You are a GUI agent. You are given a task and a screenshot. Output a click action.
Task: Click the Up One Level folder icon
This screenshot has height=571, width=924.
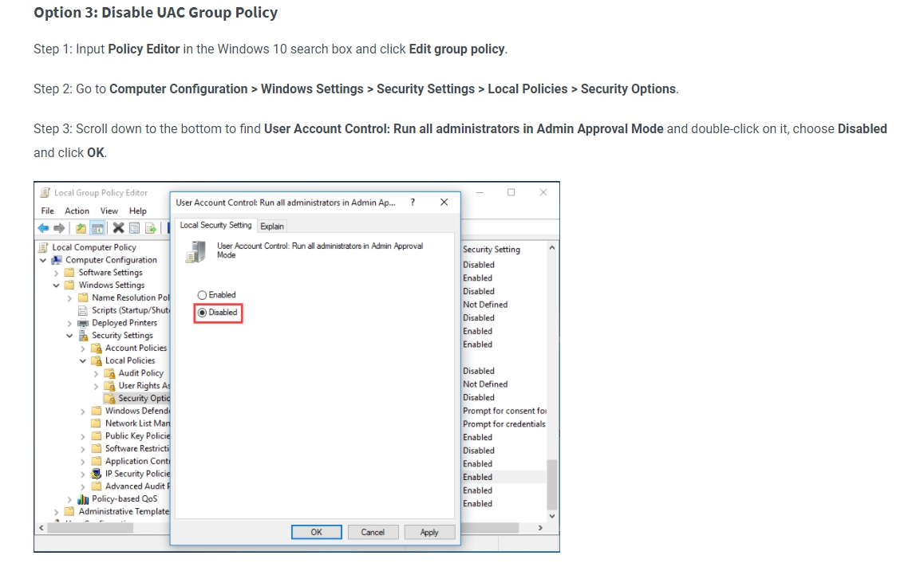pyautogui.click(x=81, y=228)
